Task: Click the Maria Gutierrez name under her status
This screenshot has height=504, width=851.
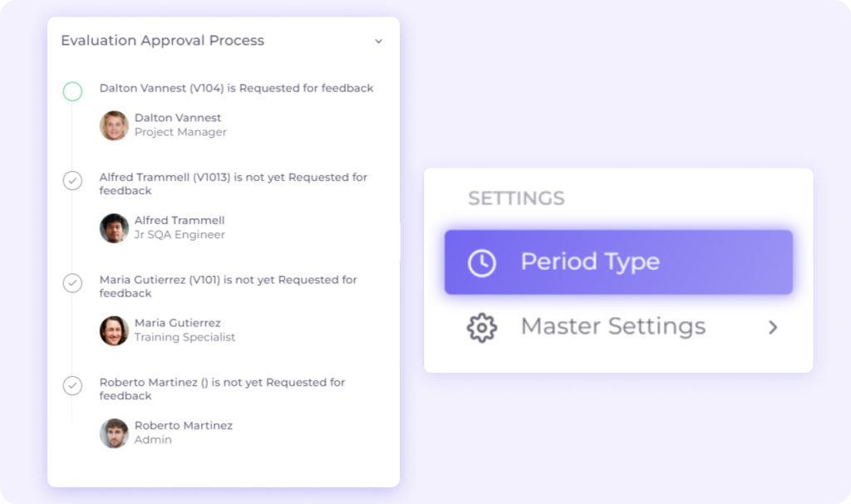Action: [x=178, y=323]
